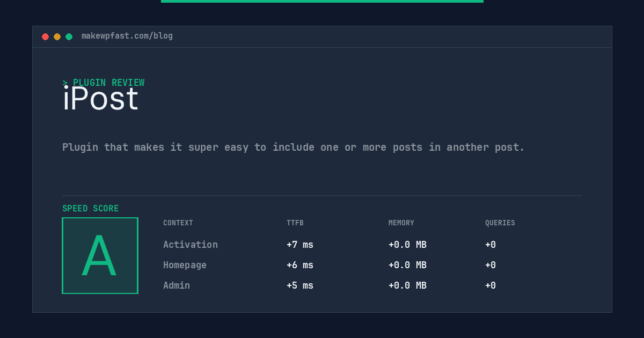Click the makewpfast.com/blog address text
644x338 pixels.
coord(127,36)
